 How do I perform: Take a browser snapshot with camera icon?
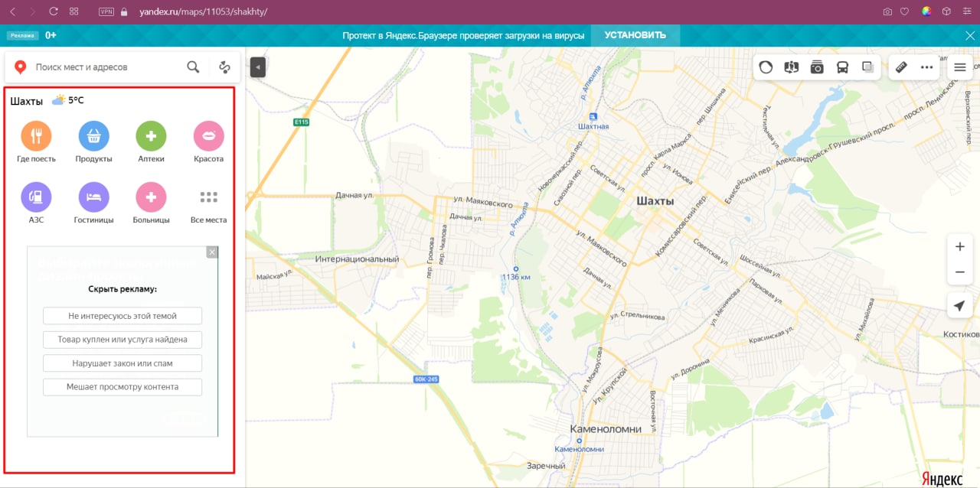click(887, 11)
